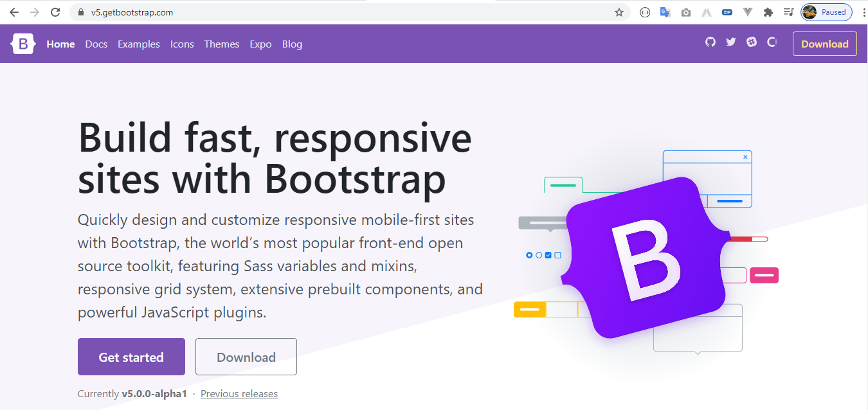Click the Bootstrap logo in the navbar
This screenshot has height=410, width=868.
pos(23,44)
